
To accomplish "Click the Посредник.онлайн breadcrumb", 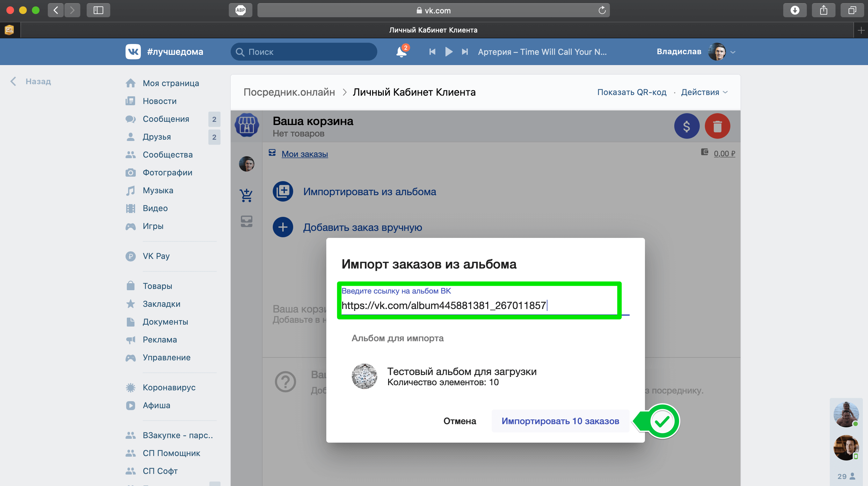I will 289,92.
